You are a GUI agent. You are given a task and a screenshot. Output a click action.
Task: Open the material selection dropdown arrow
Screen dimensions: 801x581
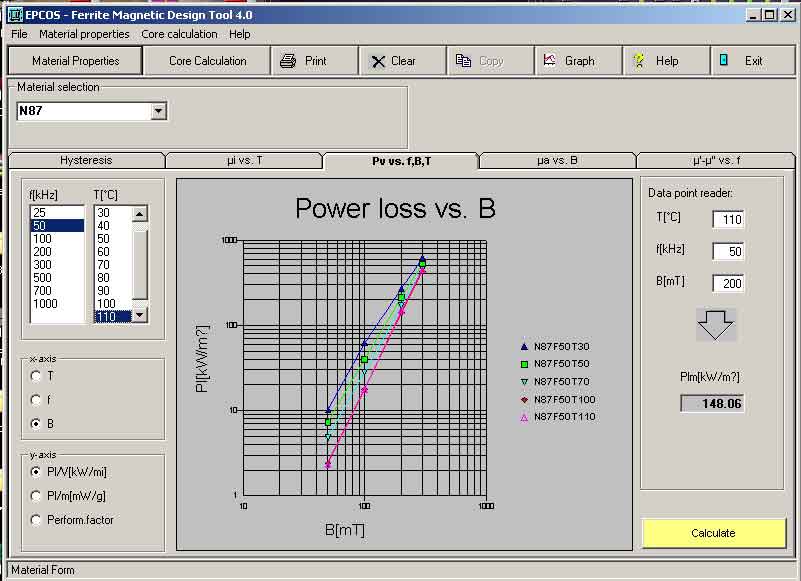158,111
